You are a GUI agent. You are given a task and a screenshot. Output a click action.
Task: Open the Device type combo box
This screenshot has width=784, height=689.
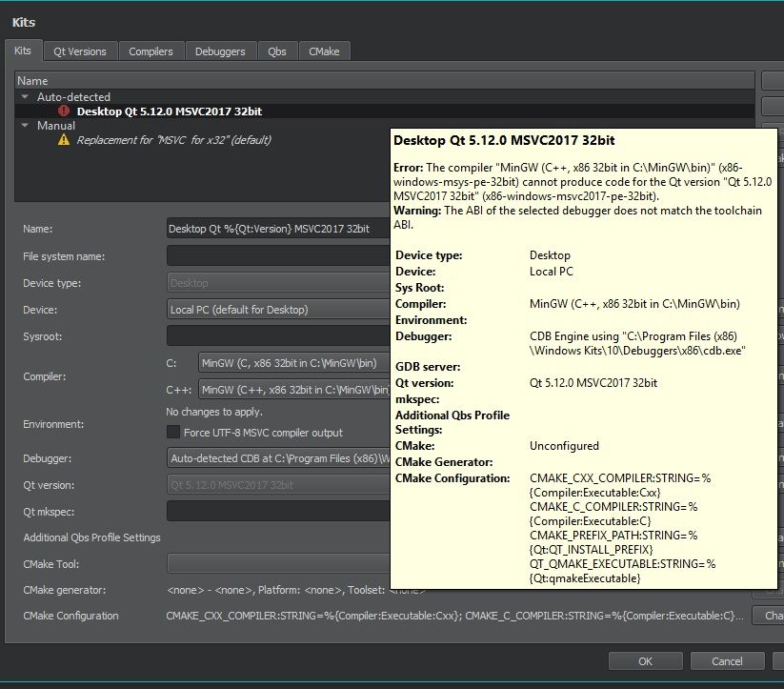(278, 283)
